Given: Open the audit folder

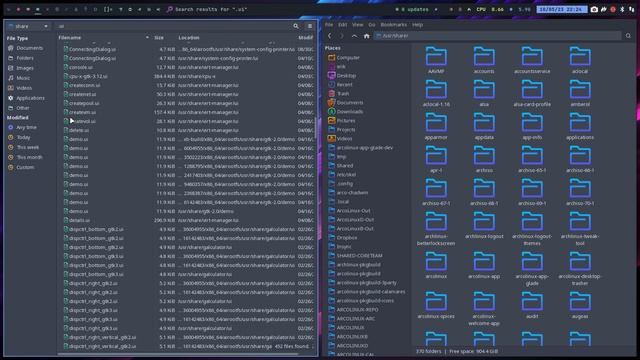Looking at the screenshot, I should click(532, 305).
